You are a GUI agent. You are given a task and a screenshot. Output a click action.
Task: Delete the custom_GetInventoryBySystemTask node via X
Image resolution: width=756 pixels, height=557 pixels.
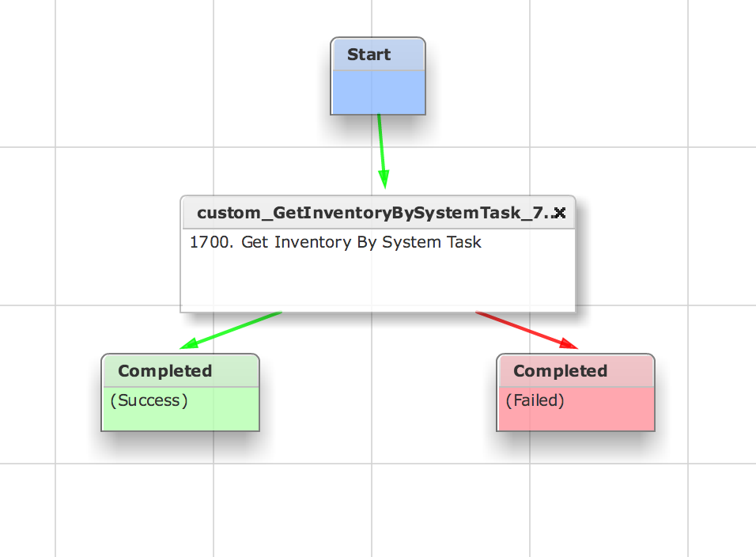coord(560,213)
